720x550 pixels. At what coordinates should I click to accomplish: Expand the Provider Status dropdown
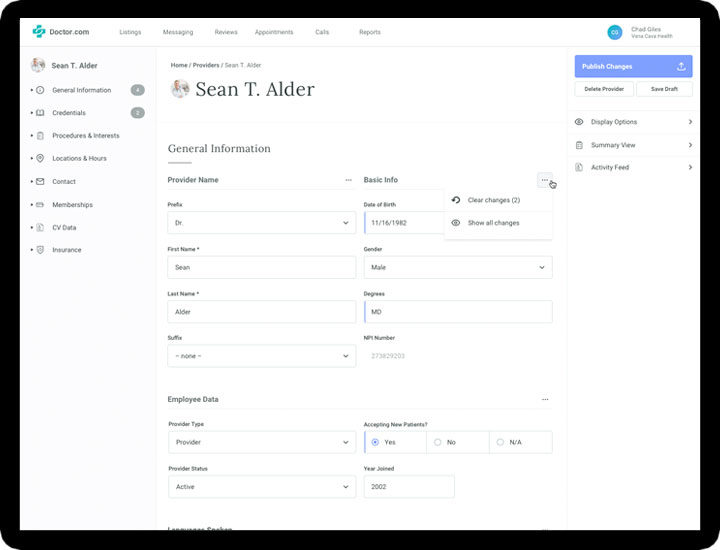(262, 487)
